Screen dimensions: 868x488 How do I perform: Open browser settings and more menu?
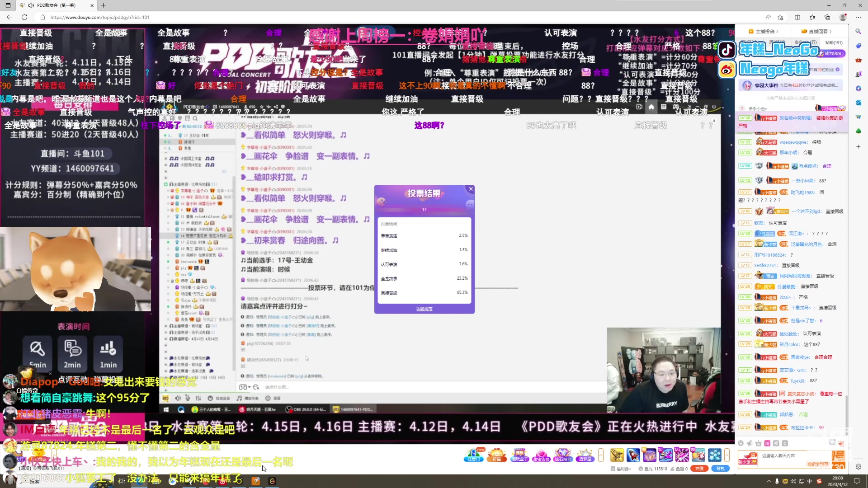tap(858, 17)
